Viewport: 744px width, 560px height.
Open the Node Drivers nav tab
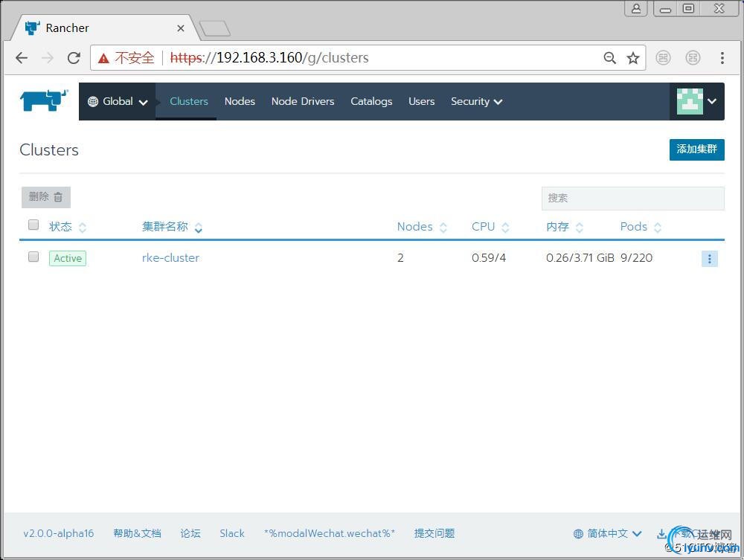[303, 101]
